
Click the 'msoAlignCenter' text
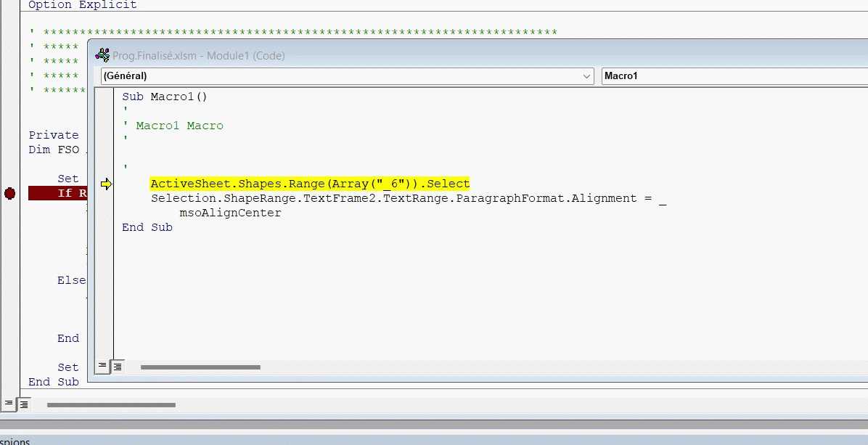tap(230, 213)
